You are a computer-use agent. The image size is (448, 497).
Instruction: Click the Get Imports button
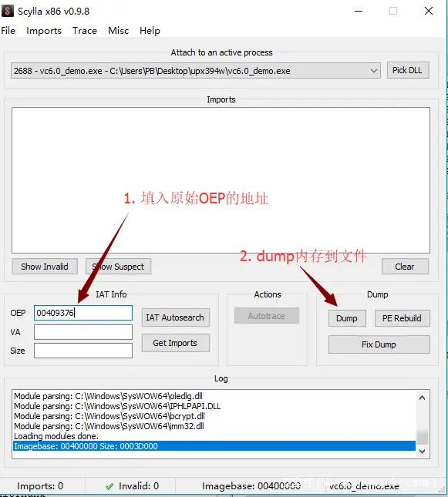coord(176,343)
